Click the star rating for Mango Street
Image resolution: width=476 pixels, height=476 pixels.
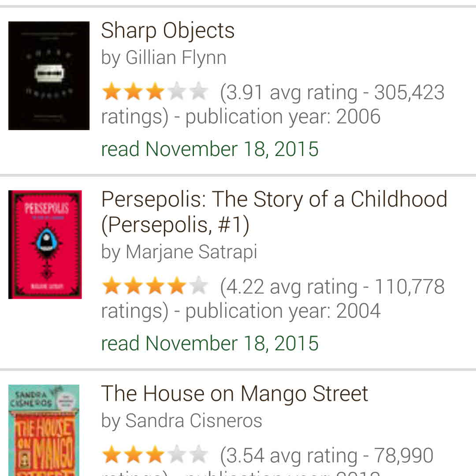point(155,455)
